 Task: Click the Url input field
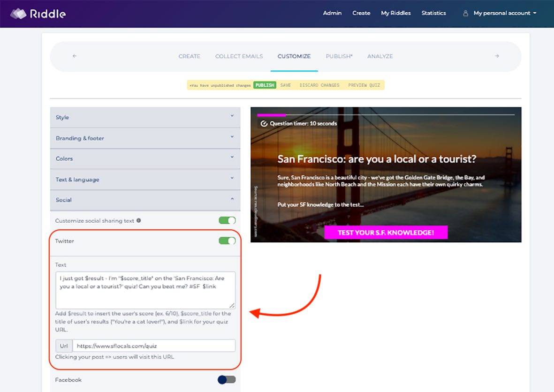154,346
